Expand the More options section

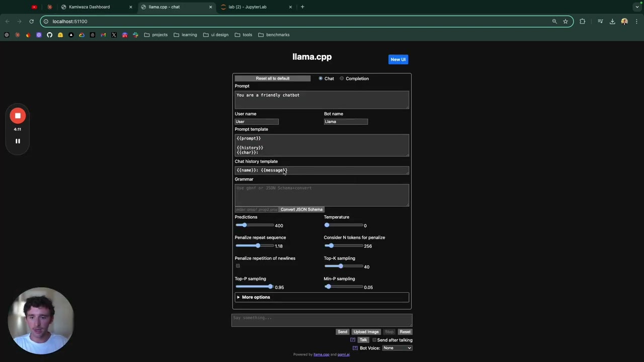(x=322, y=297)
